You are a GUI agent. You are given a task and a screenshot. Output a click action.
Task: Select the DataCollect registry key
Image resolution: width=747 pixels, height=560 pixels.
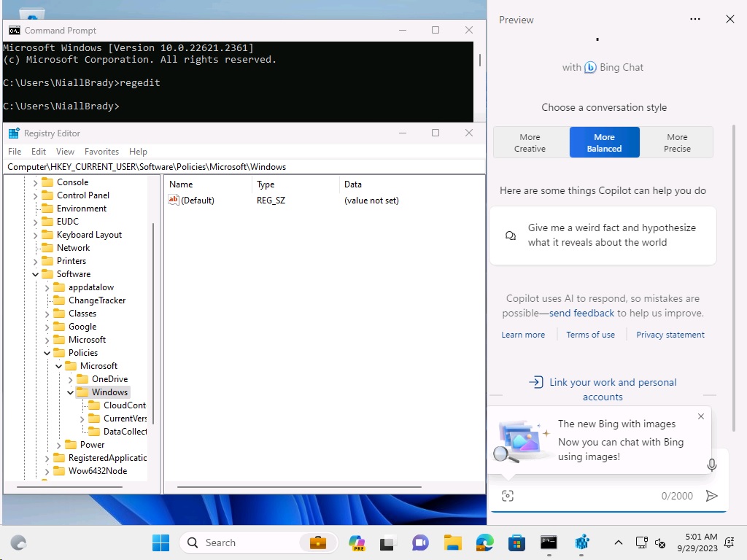[x=118, y=432]
